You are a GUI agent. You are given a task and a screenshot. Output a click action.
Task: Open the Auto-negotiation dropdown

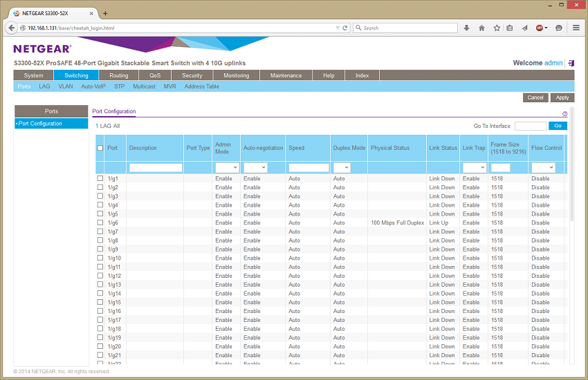[x=255, y=167]
